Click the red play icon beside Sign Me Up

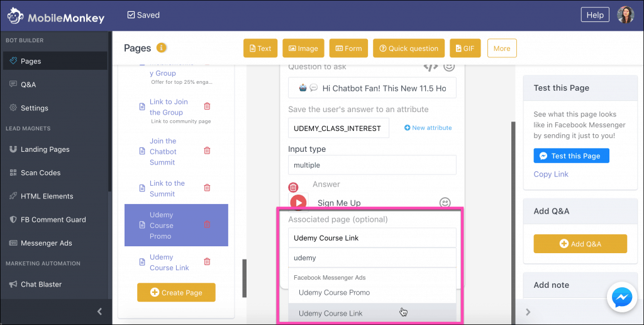298,202
